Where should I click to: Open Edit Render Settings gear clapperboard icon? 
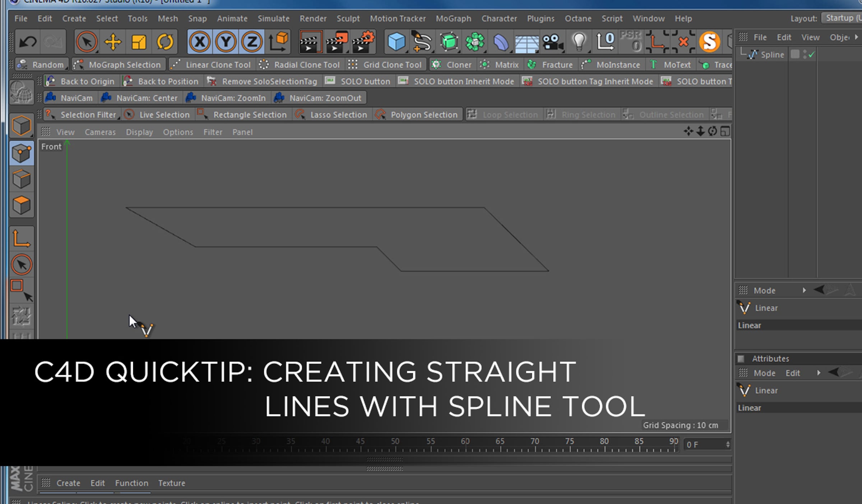pos(363,42)
